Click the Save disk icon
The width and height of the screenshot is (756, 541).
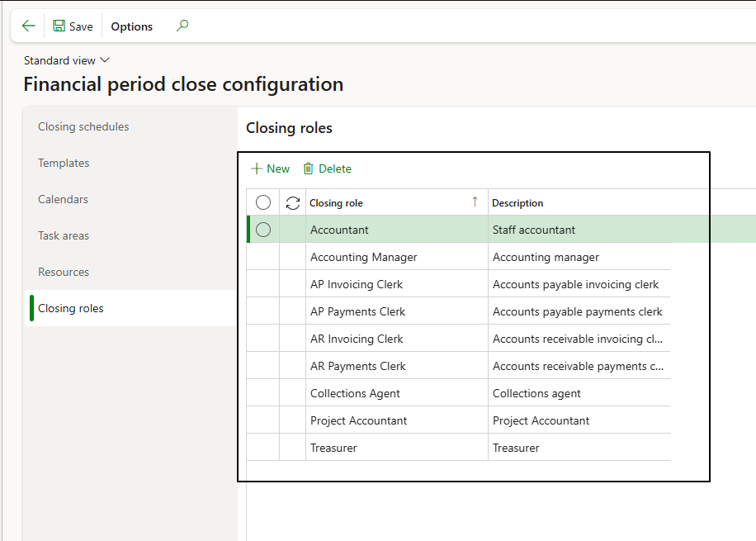[x=59, y=26]
